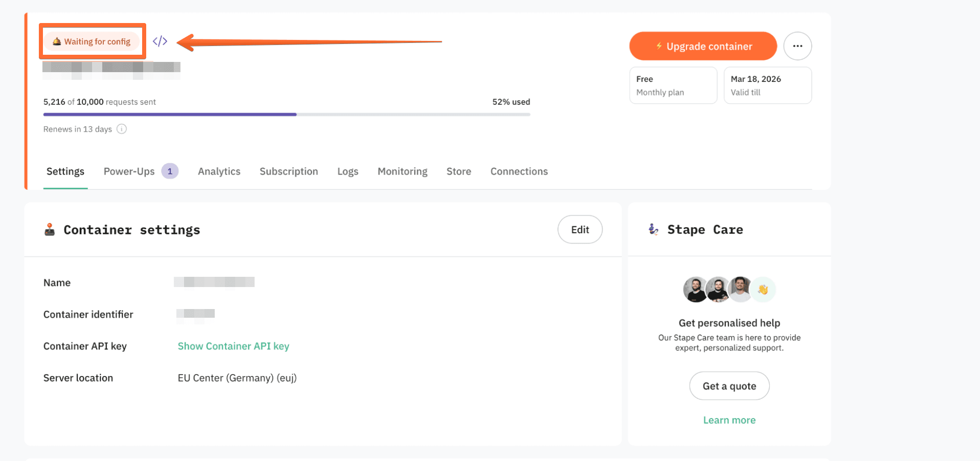Screen dimensions: 980x461
Task: Click the renewal info circle icon
Action: click(x=122, y=129)
